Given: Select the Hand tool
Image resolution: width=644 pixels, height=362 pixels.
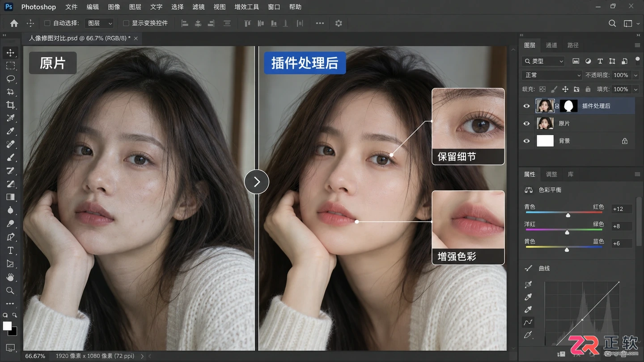Looking at the screenshot, I should [10, 277].
